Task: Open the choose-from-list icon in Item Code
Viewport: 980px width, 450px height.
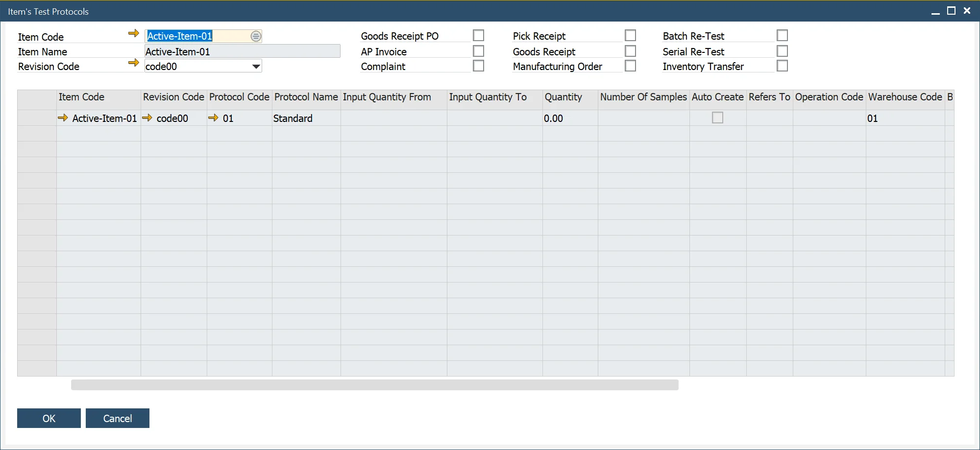Action: coord(256,36)
